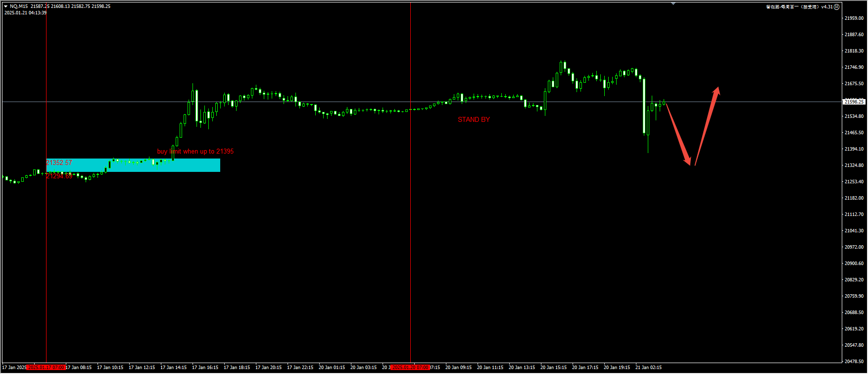The image size is (868, 374).
Task: Click the 21352.57 price label
Action: (59, 162)
